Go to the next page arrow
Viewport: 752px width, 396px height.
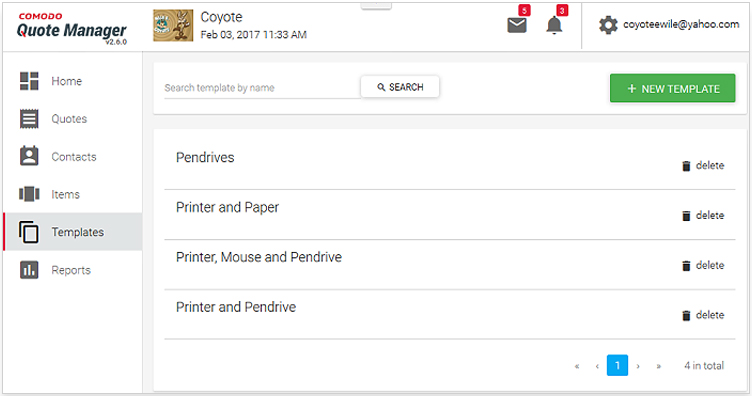pyautogui.click(x=638, y=366)
